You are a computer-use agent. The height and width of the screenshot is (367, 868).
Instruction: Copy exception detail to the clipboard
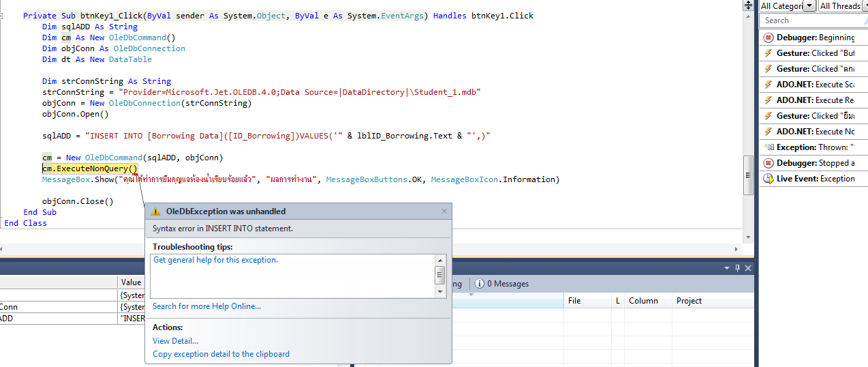click(221, 354)
